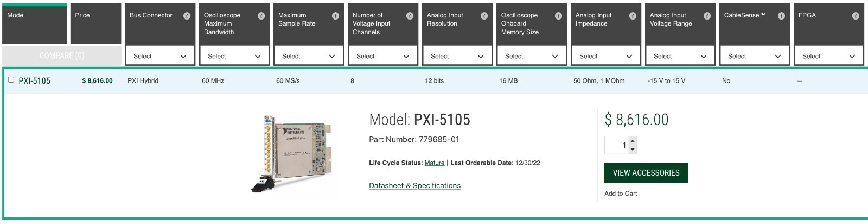Open Number of Voltage Input Channels info
This screenshot has height=224, width=868.
410,16
